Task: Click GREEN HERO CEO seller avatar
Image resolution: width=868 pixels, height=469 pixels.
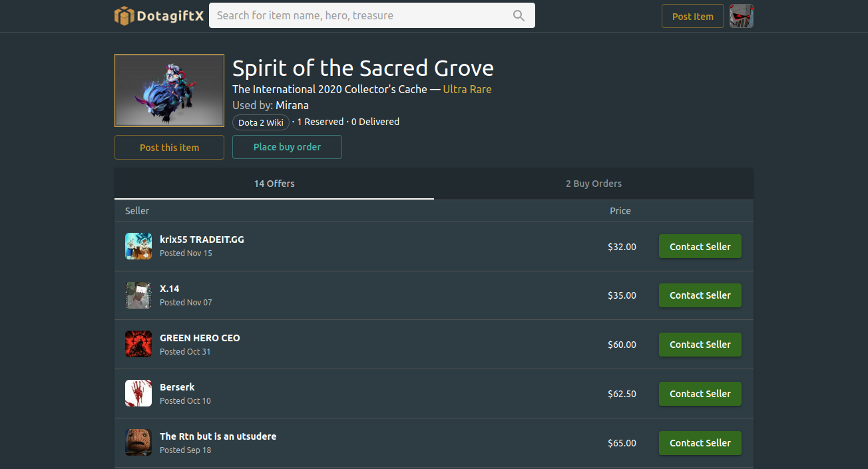Action: [x=138, y=345]
